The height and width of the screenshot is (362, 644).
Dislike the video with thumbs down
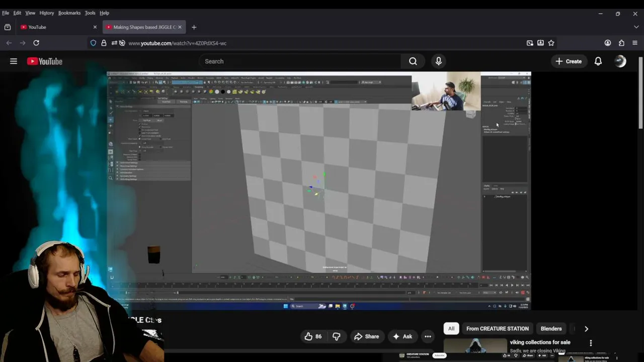pos(337,336)
